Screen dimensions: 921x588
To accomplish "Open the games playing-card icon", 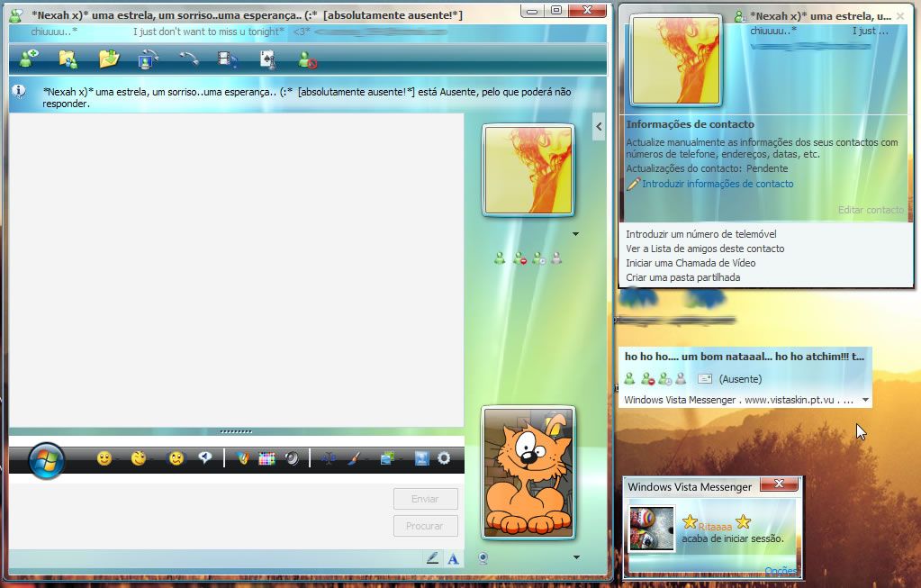I will point(268,59).
